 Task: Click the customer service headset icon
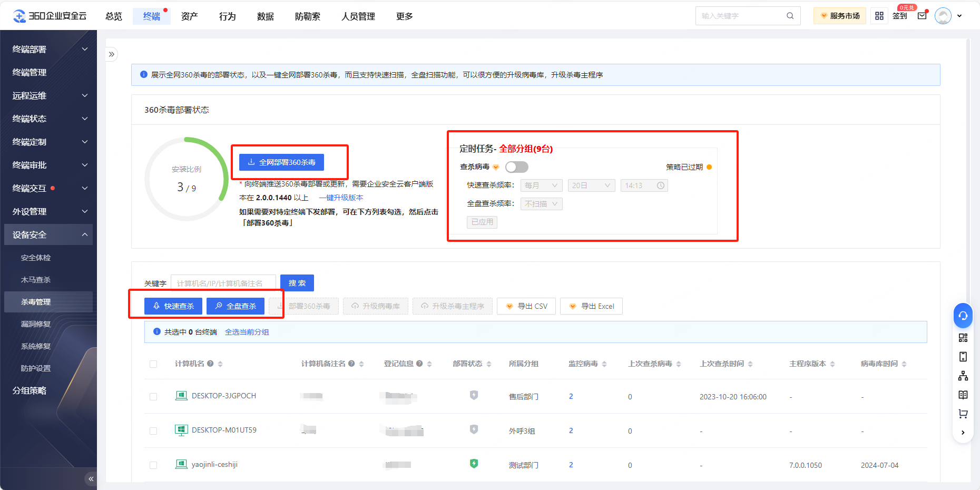963,316
